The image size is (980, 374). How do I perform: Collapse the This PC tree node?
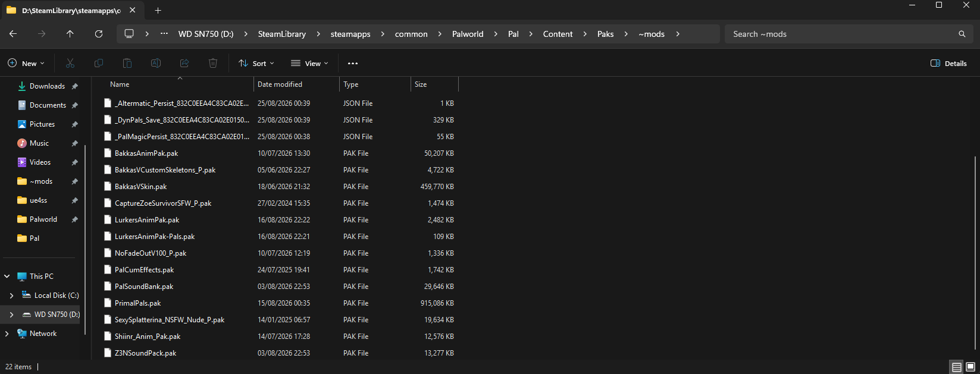(7, 276)
